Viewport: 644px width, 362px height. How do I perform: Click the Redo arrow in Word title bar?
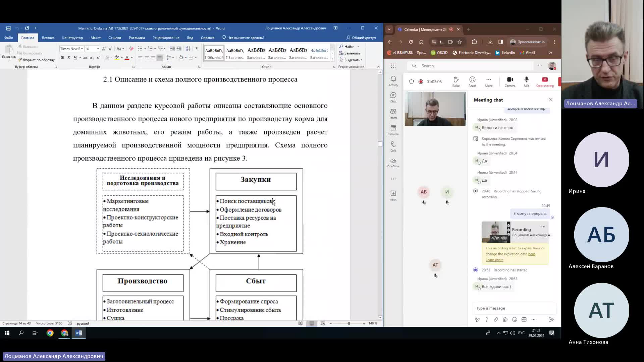click(x=27, y=28)
